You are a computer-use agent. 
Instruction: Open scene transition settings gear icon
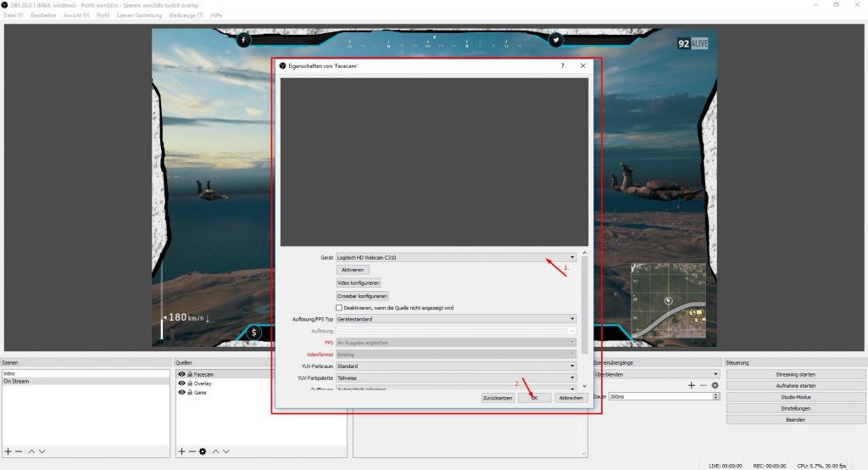[715, 385]
